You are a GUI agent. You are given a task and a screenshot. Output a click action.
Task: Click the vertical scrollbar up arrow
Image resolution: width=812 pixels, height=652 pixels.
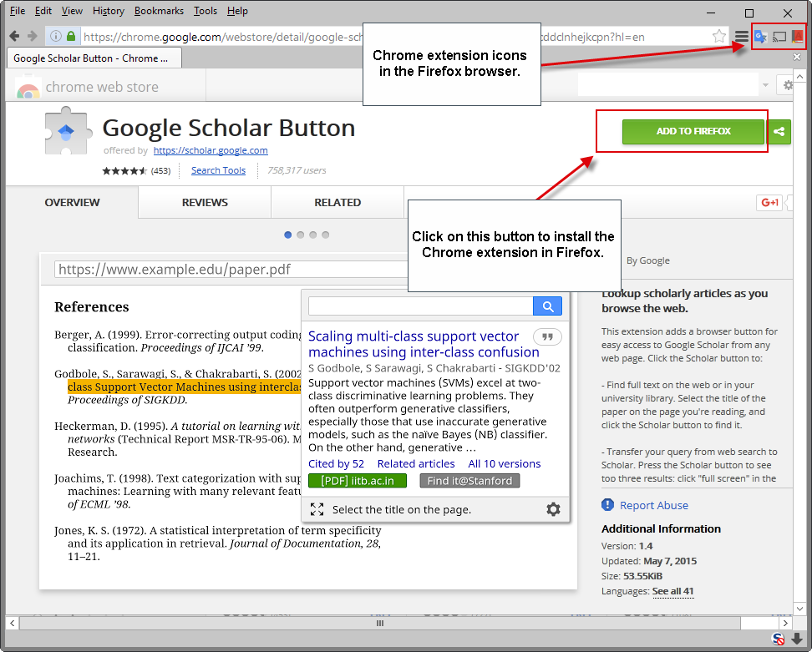(x=799, y=77)
